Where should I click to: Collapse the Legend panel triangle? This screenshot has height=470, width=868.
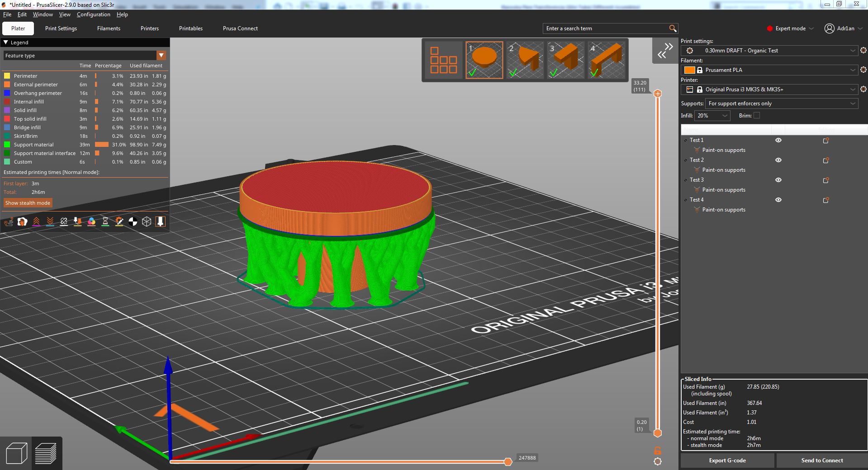coord(6,42)
